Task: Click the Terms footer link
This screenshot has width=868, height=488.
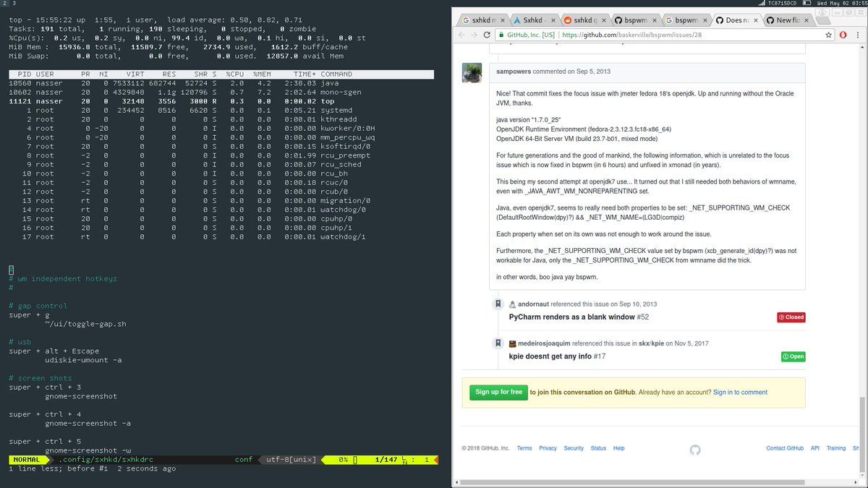Action: pos(524,448)
